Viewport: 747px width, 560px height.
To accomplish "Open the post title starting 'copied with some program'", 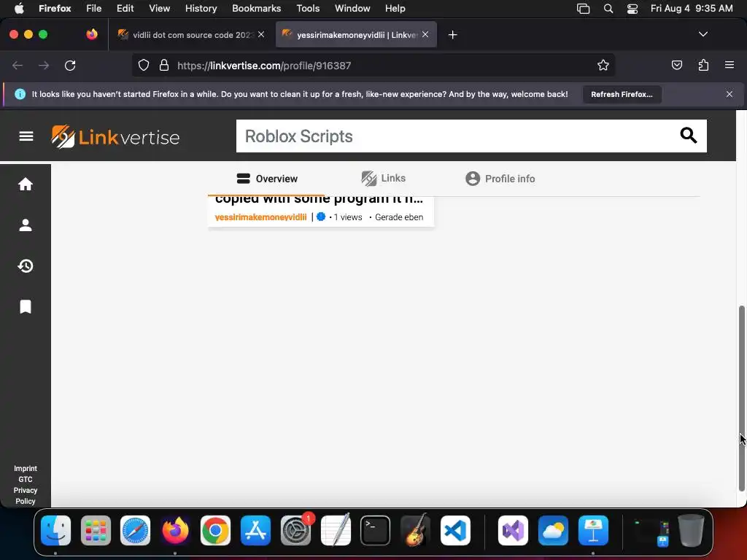I will pos(319,200).
